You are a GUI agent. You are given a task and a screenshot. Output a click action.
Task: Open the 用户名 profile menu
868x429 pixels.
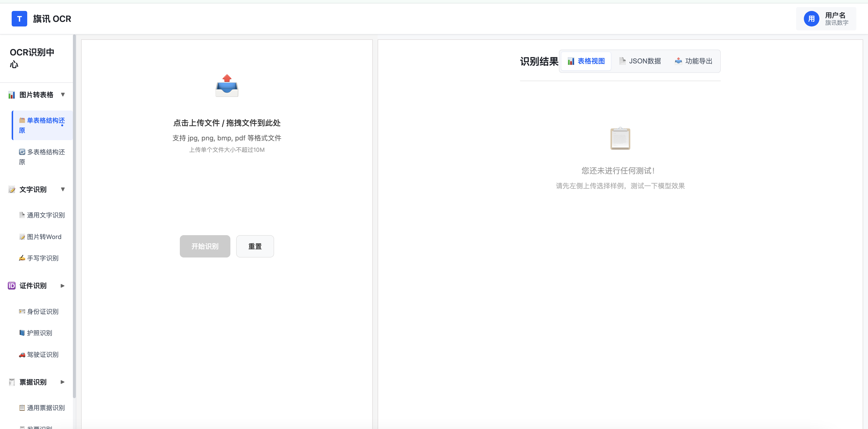[826, 19]
